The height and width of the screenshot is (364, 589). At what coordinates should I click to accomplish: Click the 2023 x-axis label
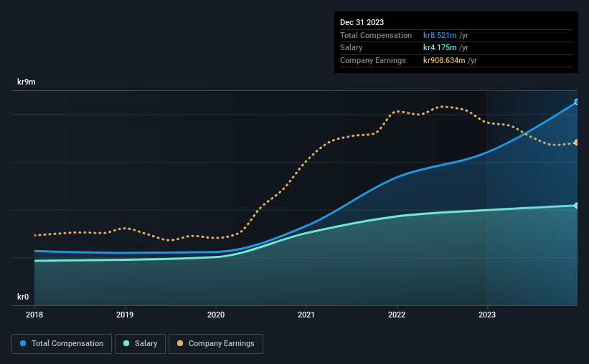coord(487,315)
